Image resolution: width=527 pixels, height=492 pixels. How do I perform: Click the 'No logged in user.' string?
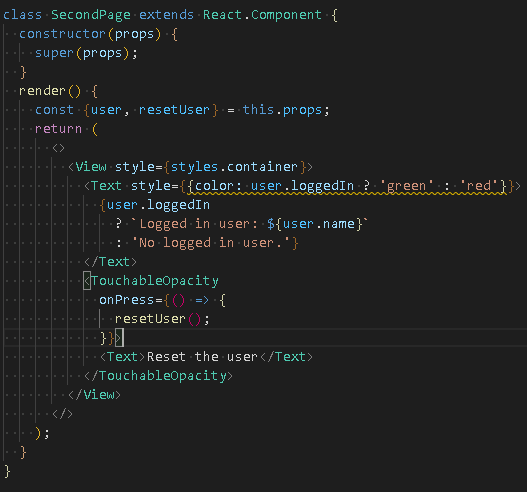pyautogui.click(x=210, y=243)
